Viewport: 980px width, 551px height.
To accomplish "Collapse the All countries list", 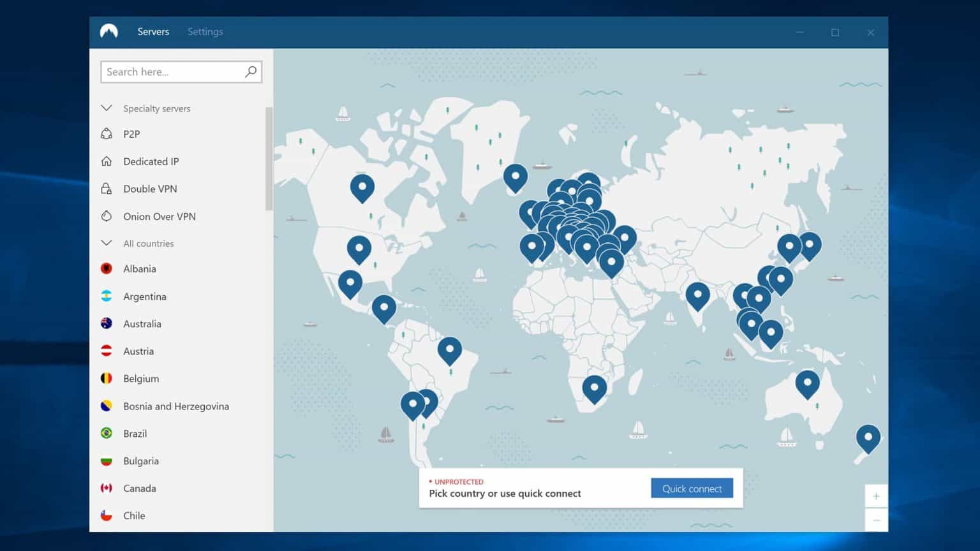I will [107, 243].
